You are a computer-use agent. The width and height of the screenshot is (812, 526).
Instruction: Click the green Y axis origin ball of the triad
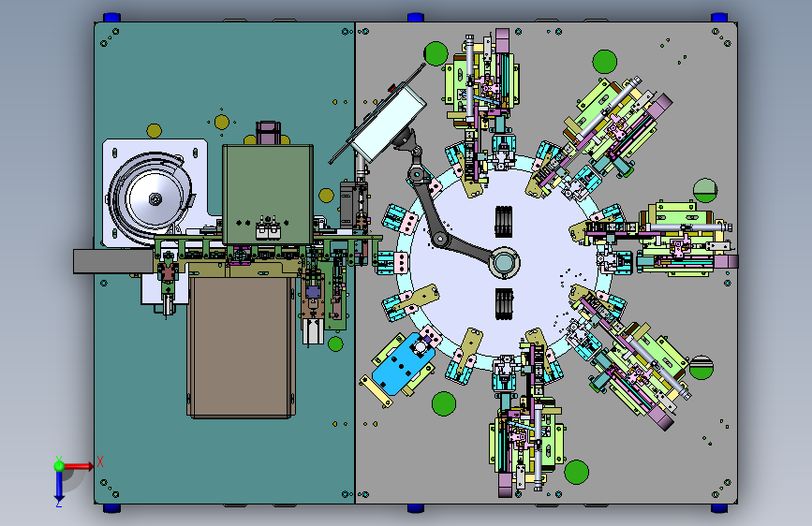[x=59, y=466]
